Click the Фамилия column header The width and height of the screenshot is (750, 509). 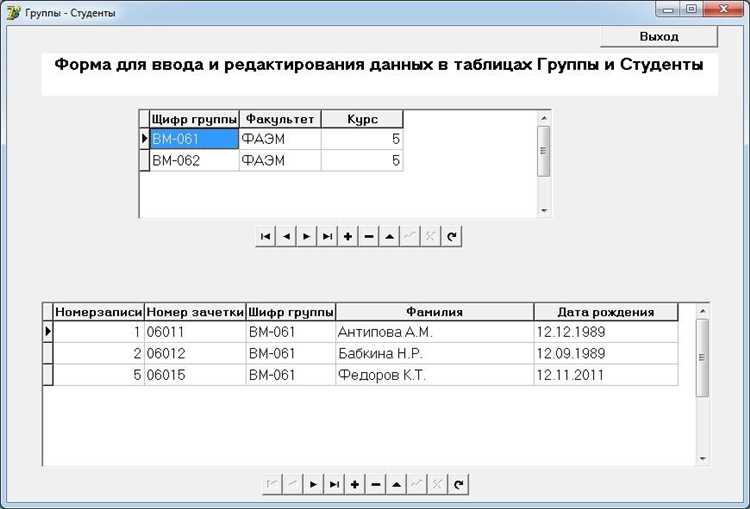[434, 312]
